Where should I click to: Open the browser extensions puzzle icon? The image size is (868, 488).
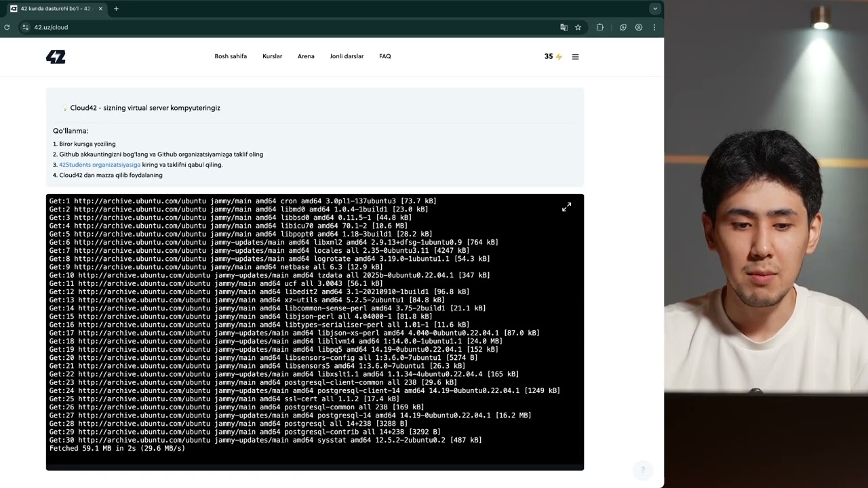[599, 27]
